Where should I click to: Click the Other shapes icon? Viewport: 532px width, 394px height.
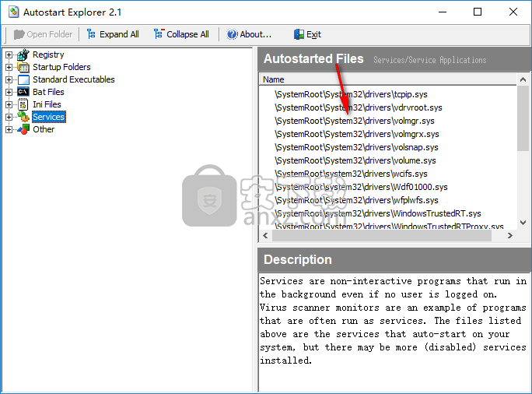pos(23,129)
